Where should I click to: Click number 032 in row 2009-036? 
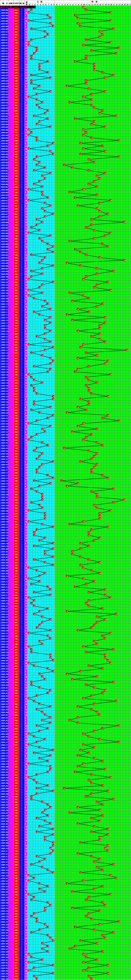coord(16,102)
